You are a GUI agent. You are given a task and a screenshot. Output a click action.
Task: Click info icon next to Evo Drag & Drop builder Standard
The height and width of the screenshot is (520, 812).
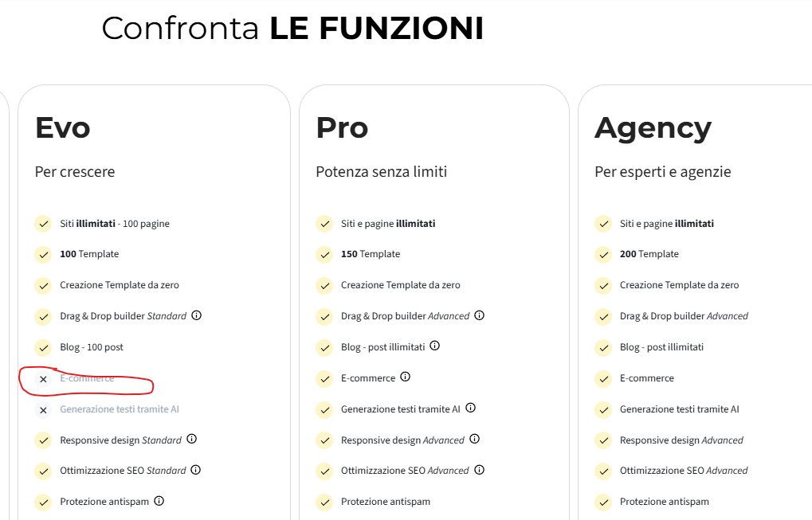196,315
